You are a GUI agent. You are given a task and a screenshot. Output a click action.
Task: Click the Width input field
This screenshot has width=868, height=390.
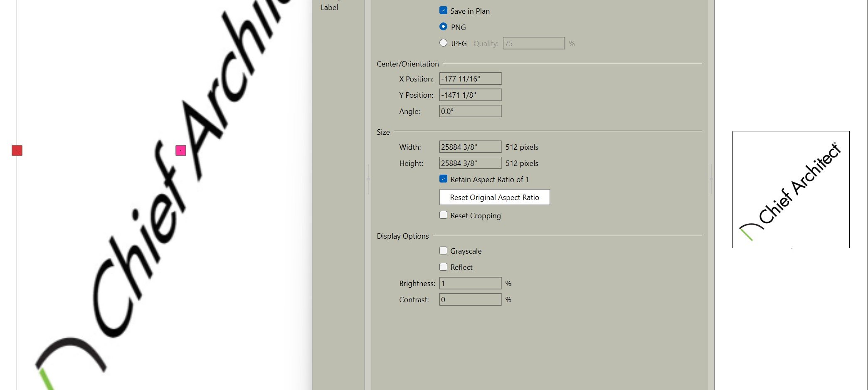click(x=470, y=147)
